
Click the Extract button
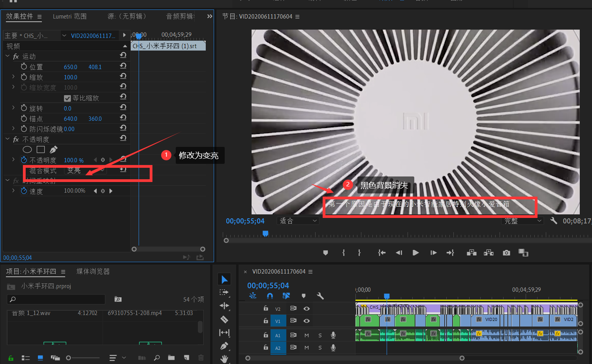click(x=489, y=253)
